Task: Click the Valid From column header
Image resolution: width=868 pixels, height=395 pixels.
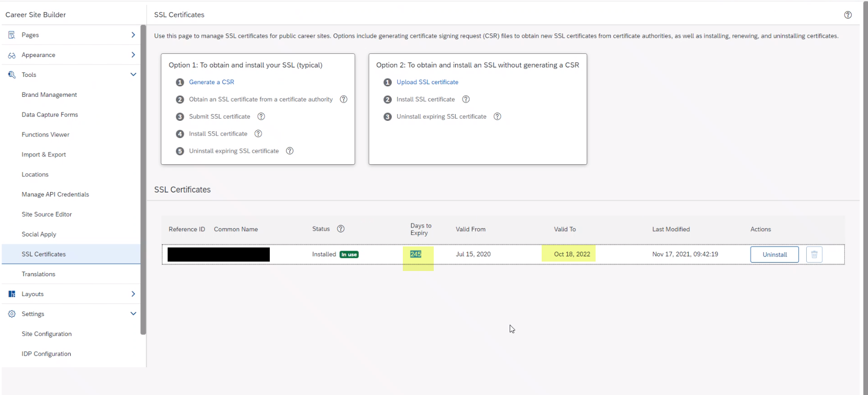Action: pyautogui.click(x=470, y=229)
